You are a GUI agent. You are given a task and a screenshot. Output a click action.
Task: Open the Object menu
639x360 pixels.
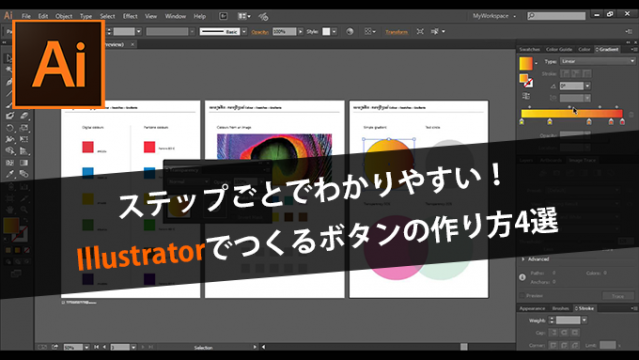pyautogui.click(x=64, y=16)
